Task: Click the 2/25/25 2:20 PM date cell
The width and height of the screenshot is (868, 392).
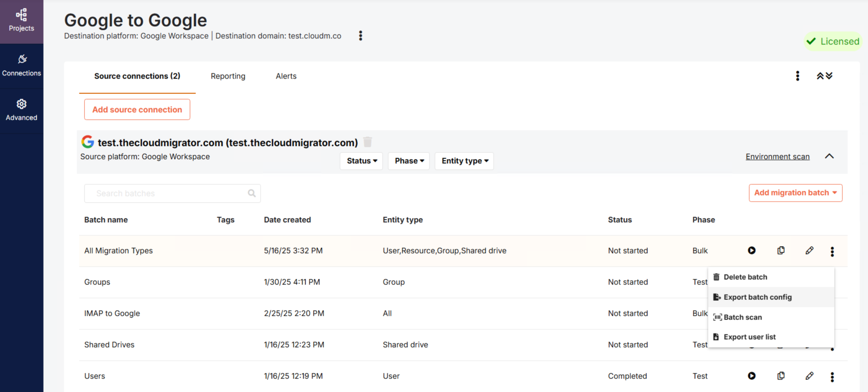Action: (294, 313)
